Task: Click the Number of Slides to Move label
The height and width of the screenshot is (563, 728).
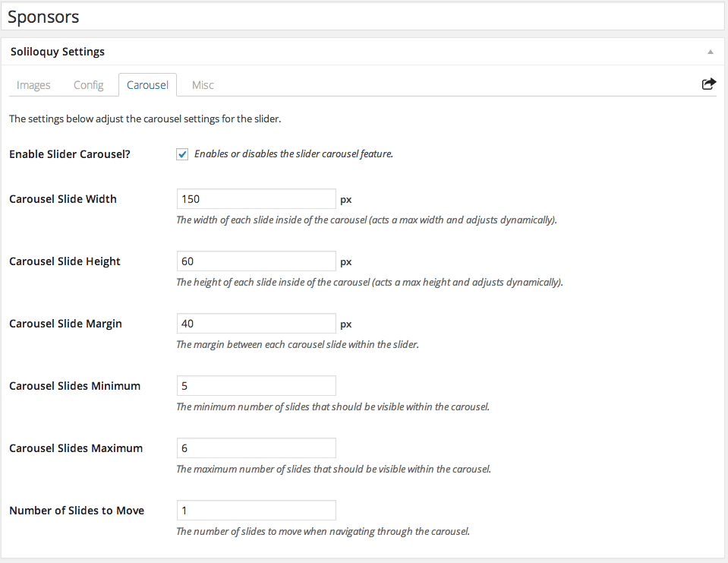Action: (77, 511)
